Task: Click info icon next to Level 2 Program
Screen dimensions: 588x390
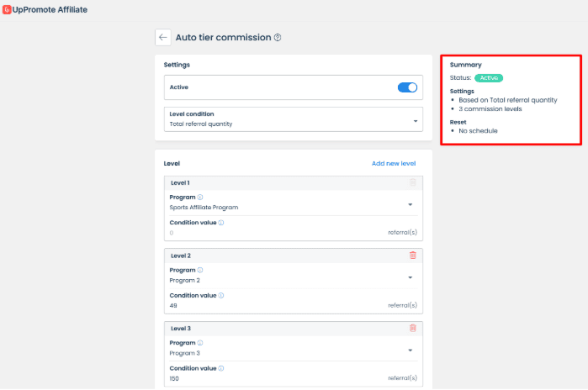Action: coord(200,271)
